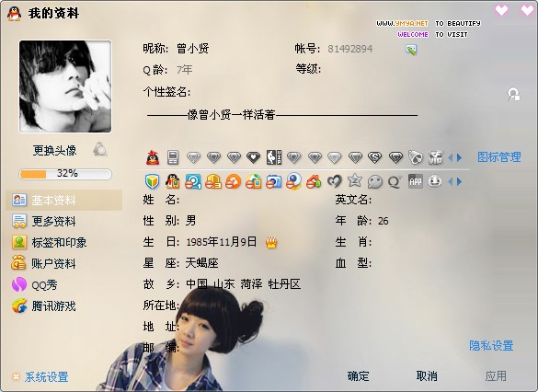The image size is (538, 392).
Task: Open the 更多资料 tab
Action: pos(64,221)
